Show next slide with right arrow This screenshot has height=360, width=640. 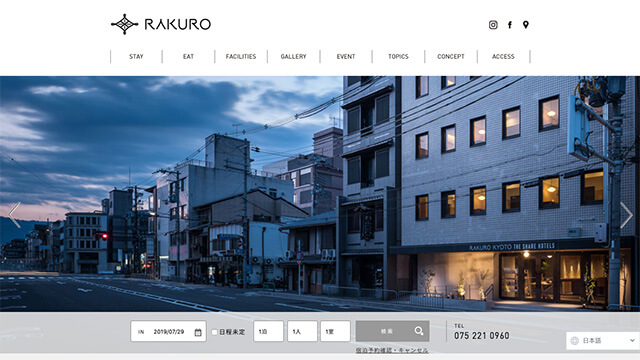click(x=626, y=215)
